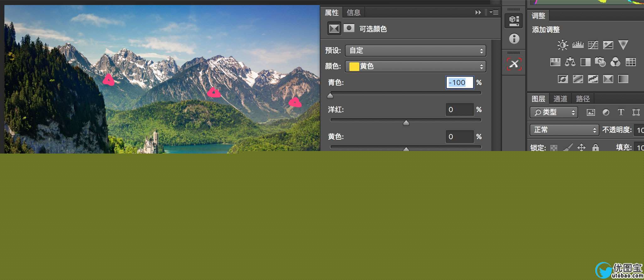
Task: Toggle the type layer filter
Action: (621, 112)
